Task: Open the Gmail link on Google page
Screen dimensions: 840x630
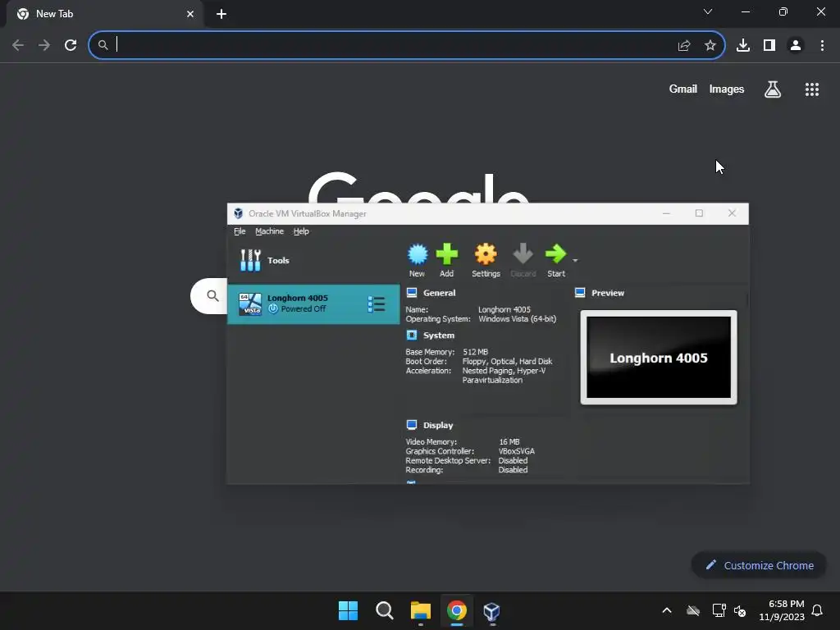Action: click(x=682, y=89)
